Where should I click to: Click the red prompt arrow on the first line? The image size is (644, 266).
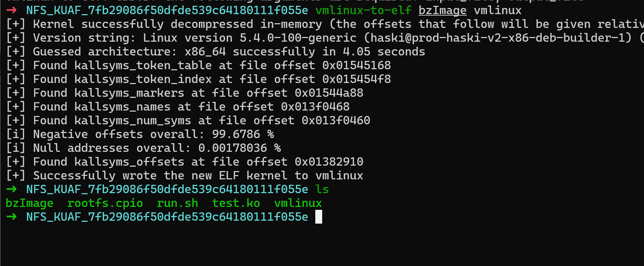coord(12,10)
